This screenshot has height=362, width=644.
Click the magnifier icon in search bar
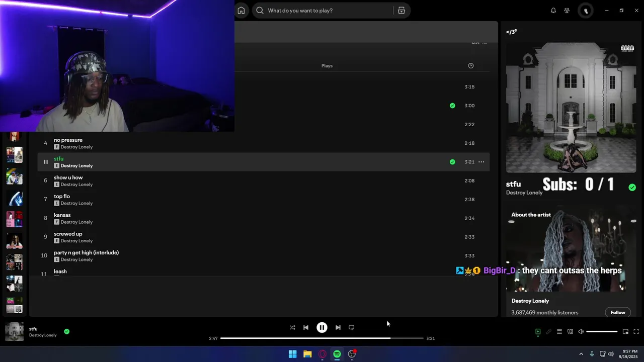point(260,11)
